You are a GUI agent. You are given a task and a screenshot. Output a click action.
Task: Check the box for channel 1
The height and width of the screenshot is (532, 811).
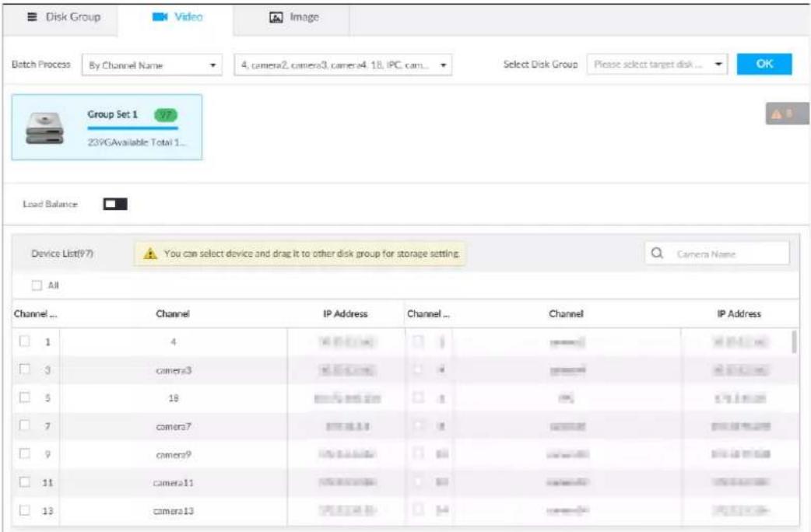[x=24, y=341]
